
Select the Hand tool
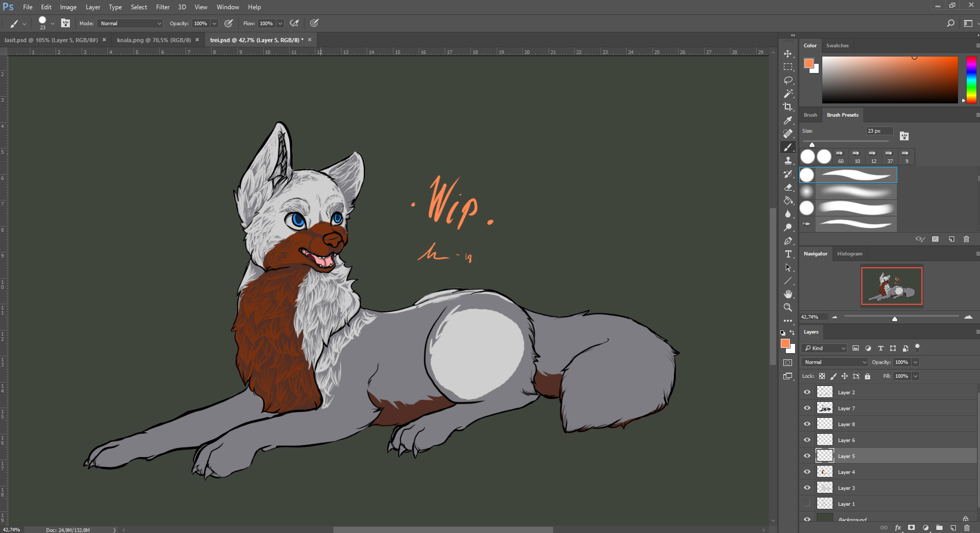tap(788, 294)
